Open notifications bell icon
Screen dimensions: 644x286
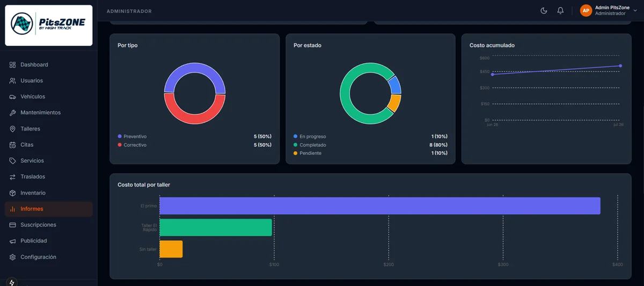(560, 11)
